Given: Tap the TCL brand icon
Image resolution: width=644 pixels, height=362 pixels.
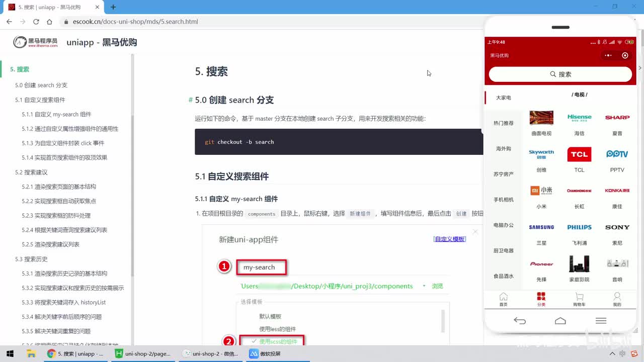Looking at the screenshot, I should pyautogui.click(x=579, y=154).
